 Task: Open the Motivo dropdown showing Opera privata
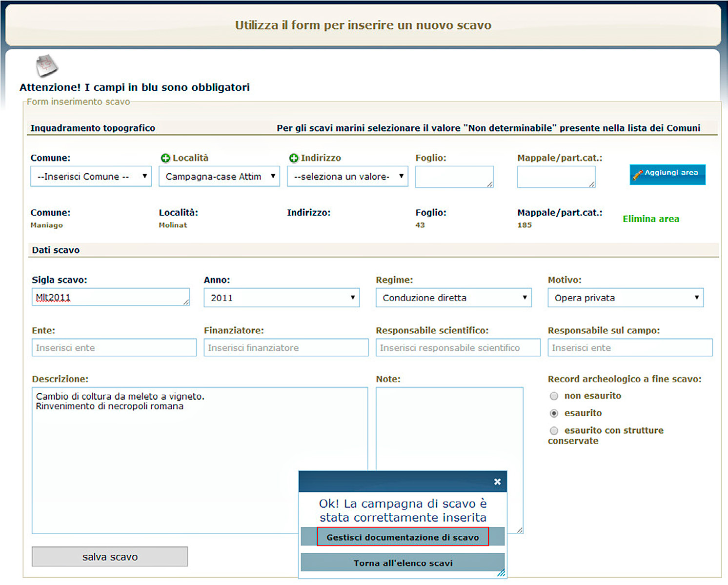626,298
